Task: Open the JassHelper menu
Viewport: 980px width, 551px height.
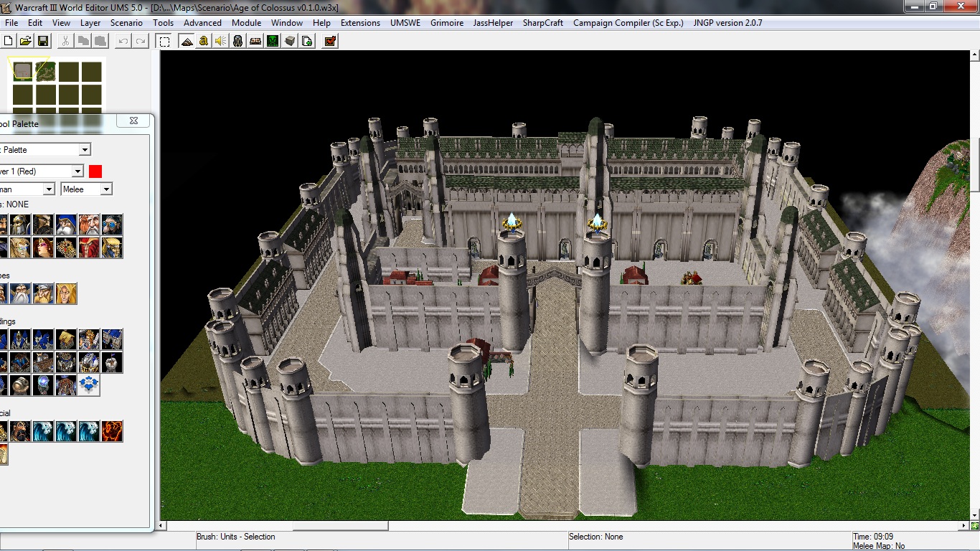Action: [x=493, y=23]
